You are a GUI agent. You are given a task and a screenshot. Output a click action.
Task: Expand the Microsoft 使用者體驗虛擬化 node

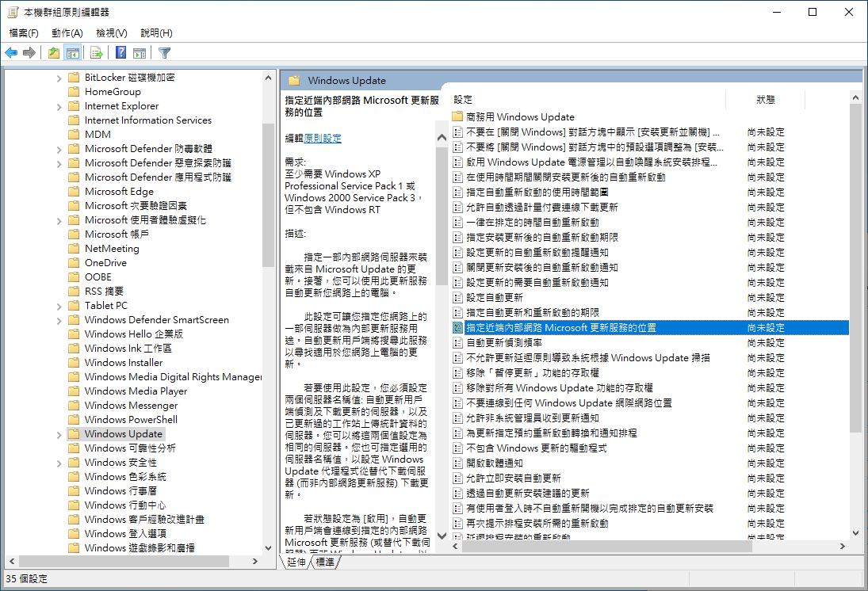click(59, 221)
